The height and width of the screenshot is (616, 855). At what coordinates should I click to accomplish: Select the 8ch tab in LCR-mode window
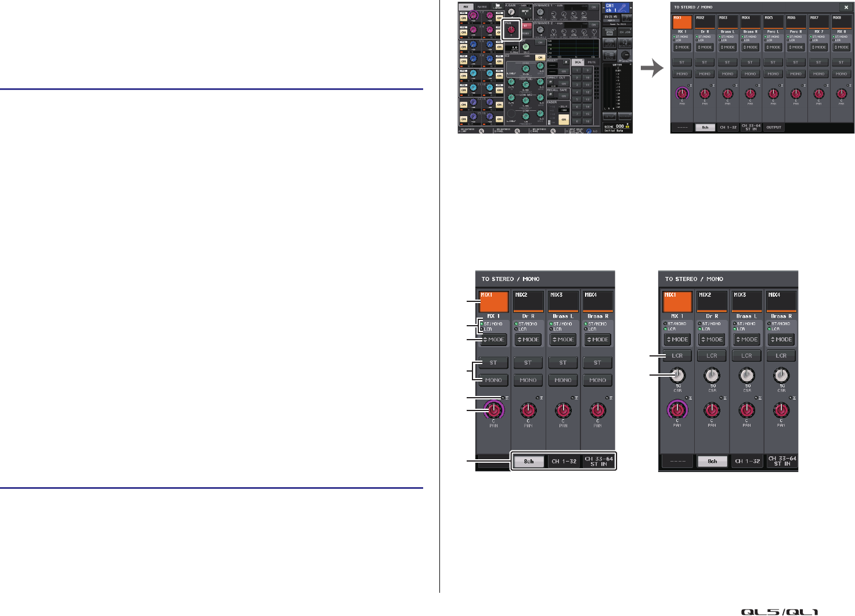click(x=712, y=462)
